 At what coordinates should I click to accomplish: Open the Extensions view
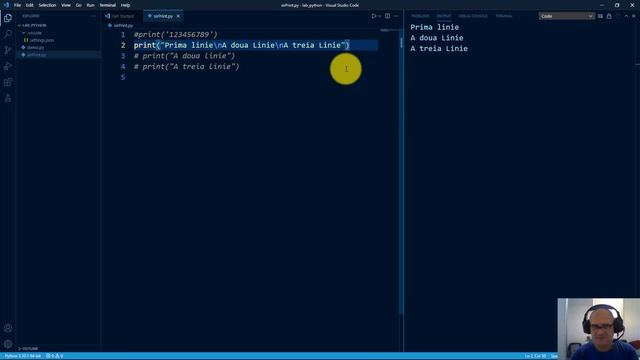[x=8, y=82]
